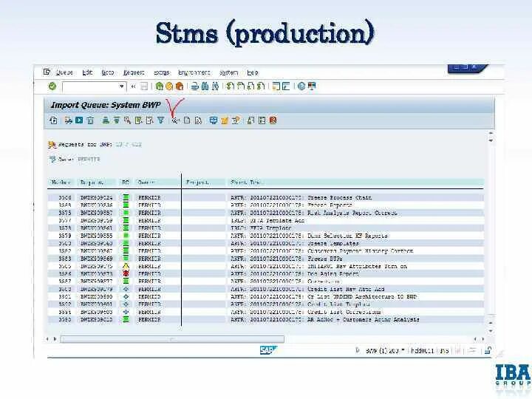Open the command field dropdown arrow

[x=121, y=86]
